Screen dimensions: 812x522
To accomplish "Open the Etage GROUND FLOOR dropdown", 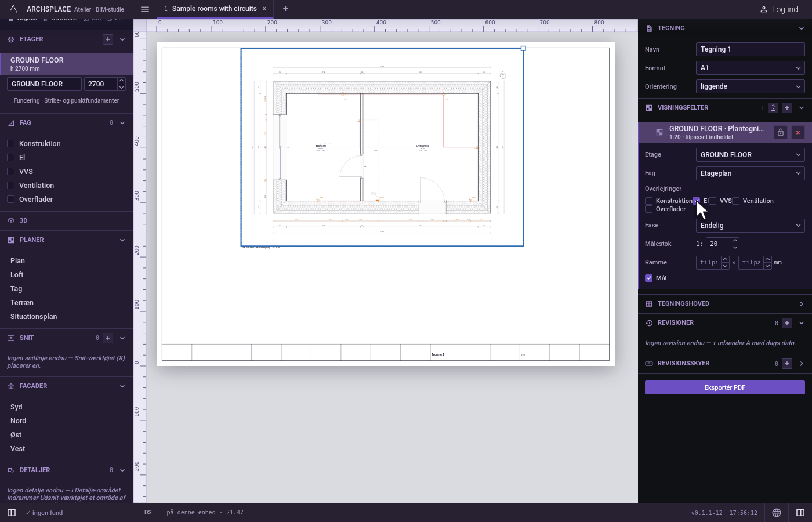I will click(750, 155).
